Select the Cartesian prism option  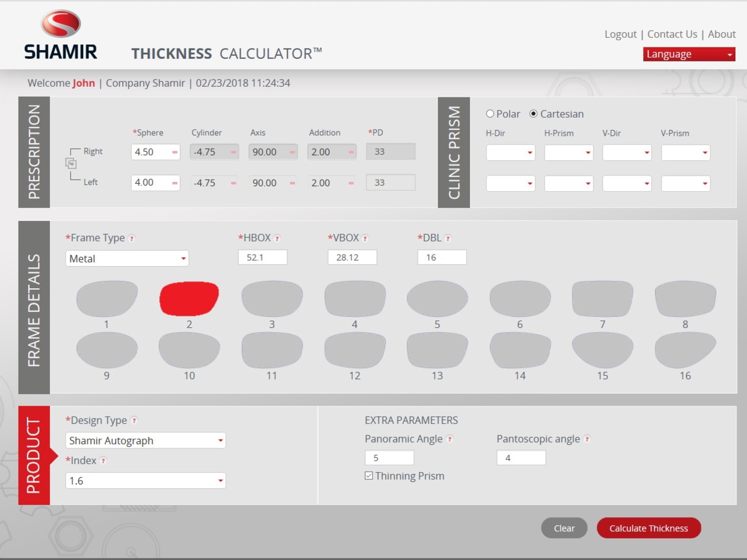[533, 114]
